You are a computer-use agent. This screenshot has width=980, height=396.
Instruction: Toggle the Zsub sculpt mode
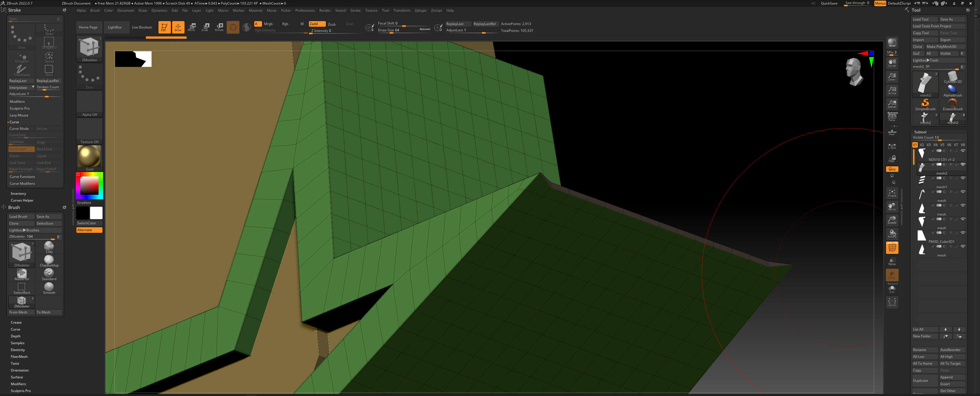point(332,24)
